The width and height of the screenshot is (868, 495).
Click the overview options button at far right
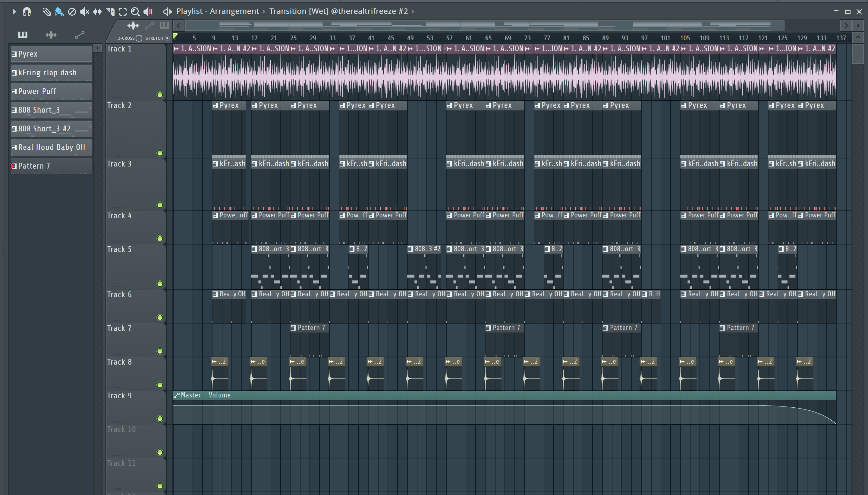858,26
